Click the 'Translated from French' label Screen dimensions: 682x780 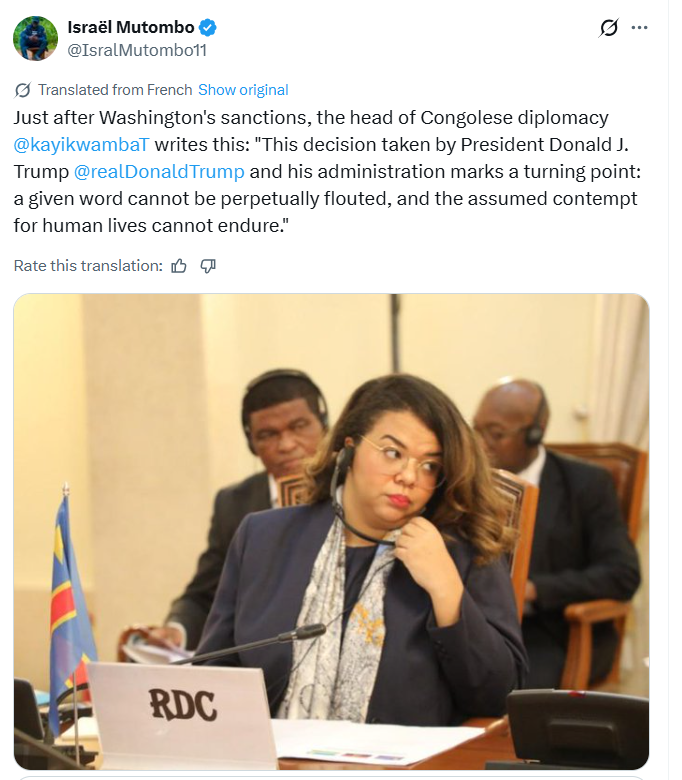[115, 90]
